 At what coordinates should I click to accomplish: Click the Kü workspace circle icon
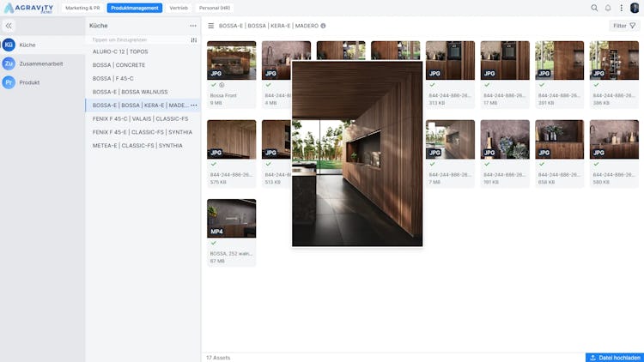click(x=9, y=45)
